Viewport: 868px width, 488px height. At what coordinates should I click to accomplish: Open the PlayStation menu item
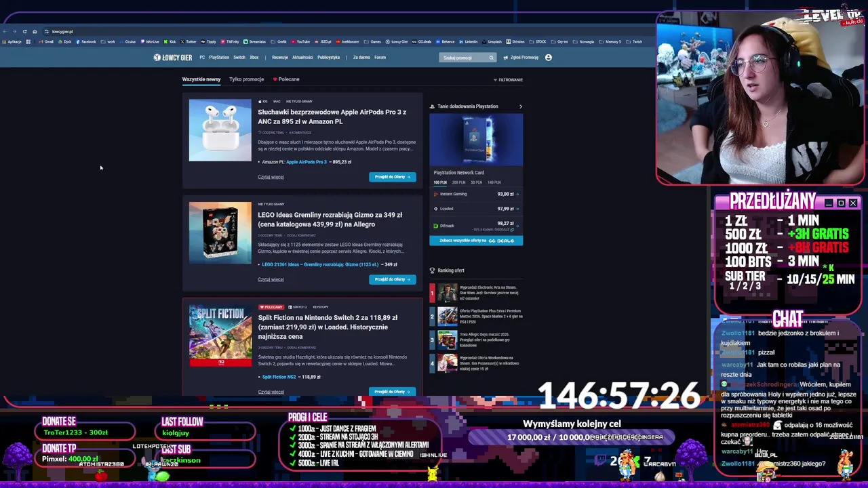tap(219, 58)
